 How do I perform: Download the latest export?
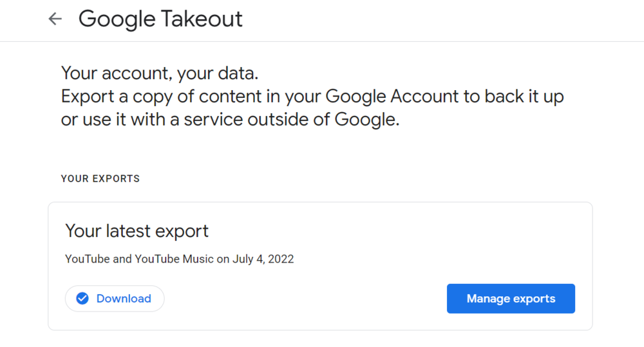[x=115, y=299]
